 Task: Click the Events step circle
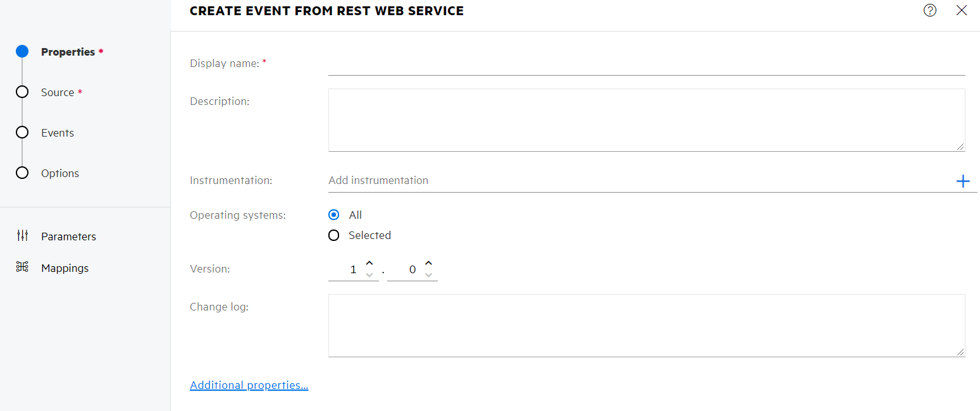(22, 132)
